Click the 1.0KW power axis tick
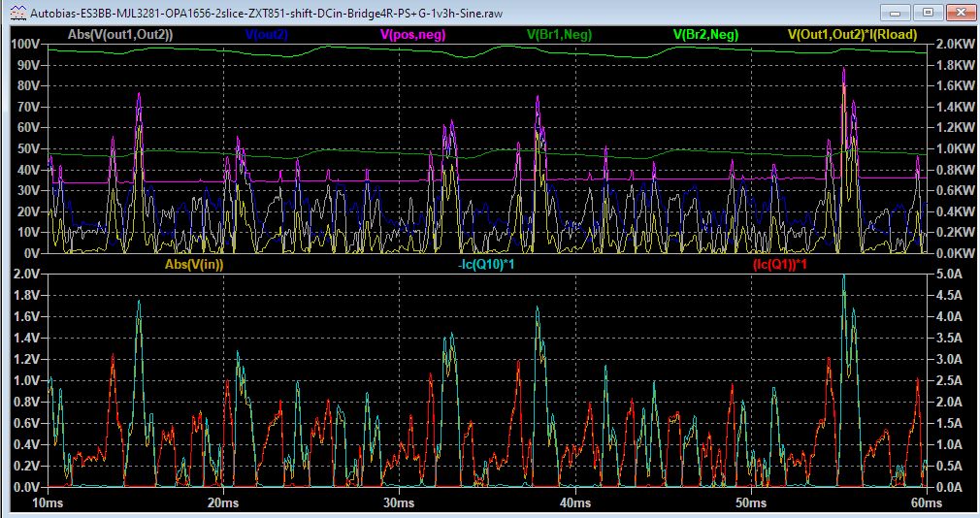This screenshot has height=518, width=980. pos(955,148)
